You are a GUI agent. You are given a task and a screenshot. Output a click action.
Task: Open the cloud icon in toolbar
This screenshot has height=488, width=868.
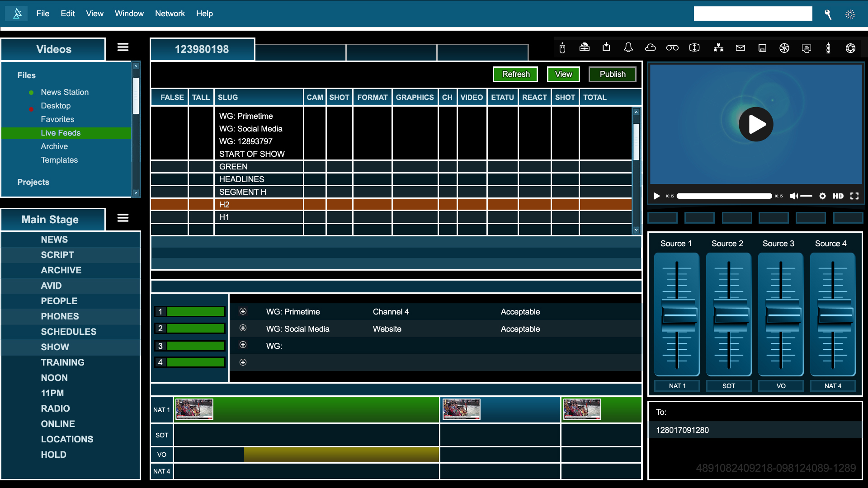tap(650, 48)
